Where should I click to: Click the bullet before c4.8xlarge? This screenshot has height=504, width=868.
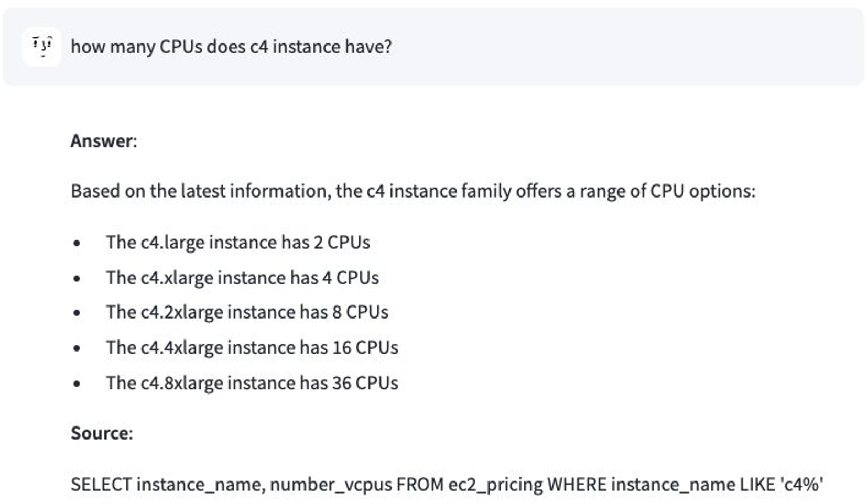77,384
